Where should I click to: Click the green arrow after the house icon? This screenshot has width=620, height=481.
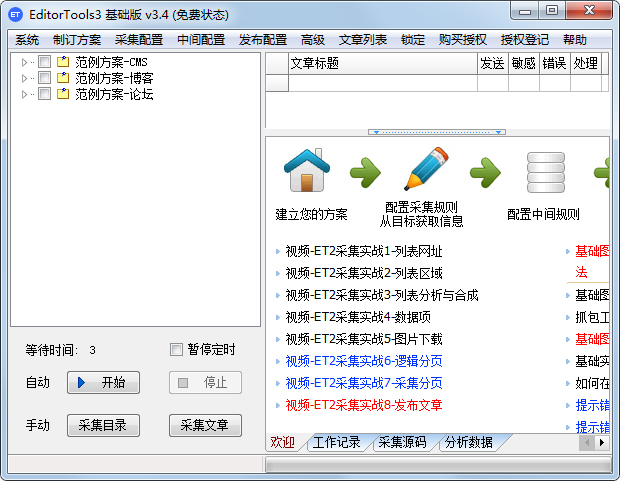click(x=365, y=172)
